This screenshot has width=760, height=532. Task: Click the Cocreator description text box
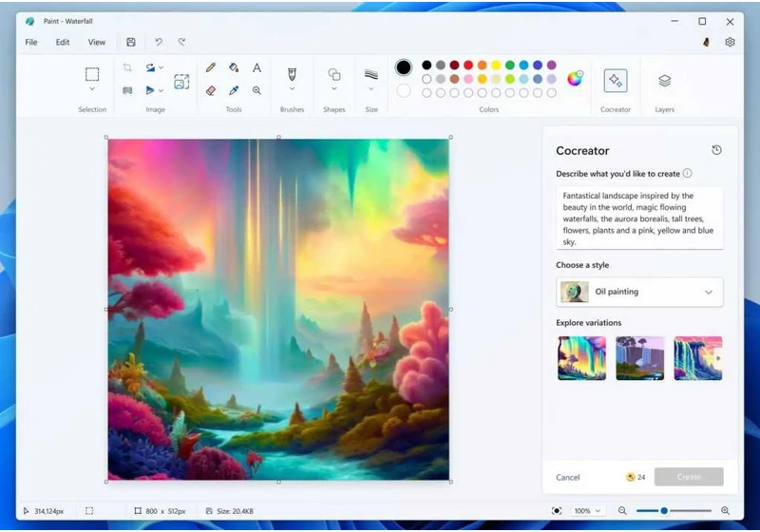(639, 218)
